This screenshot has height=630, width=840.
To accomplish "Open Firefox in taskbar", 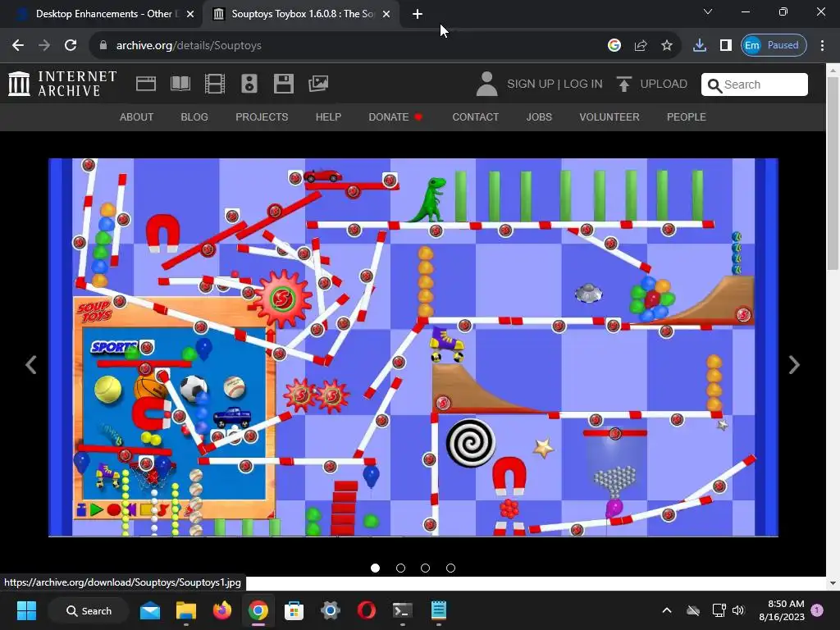I will (221, 610).
